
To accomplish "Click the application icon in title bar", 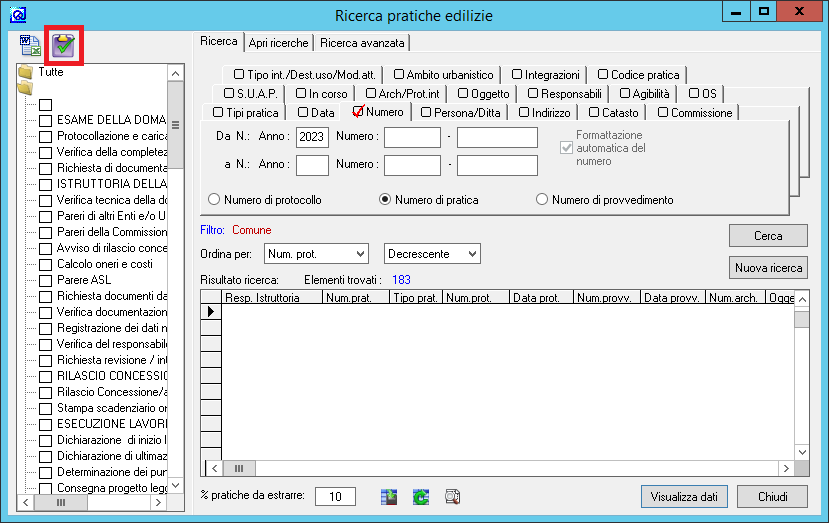I will pos(17,14).
